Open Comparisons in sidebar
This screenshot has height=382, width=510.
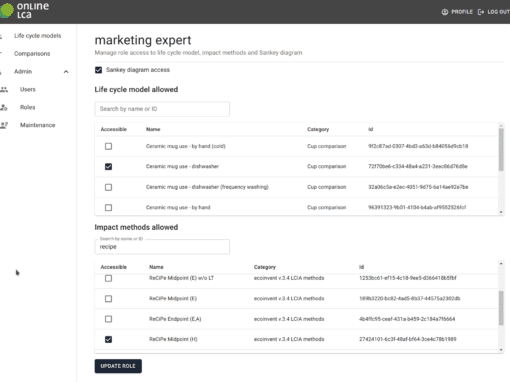click(32, 54)
